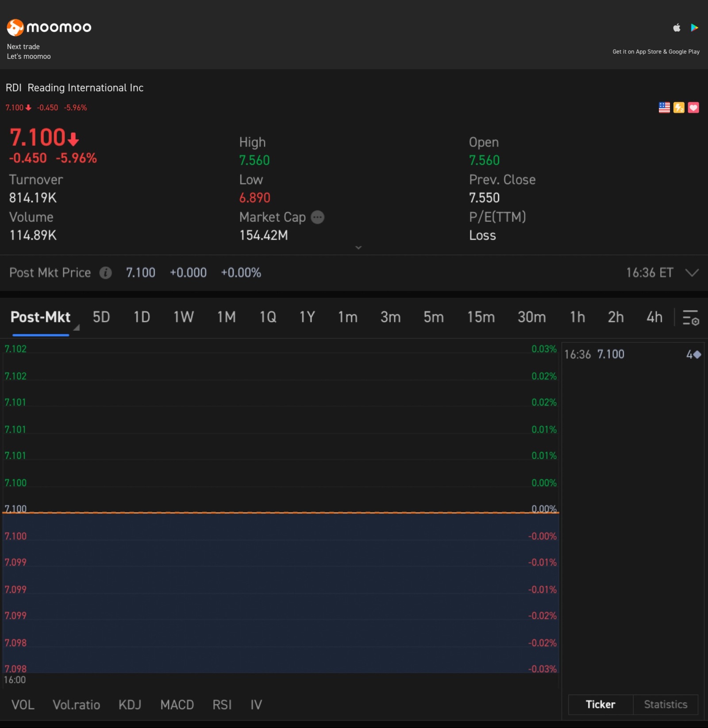Click the Low value 6.890

pyautogui.click(x=255, y=198)
